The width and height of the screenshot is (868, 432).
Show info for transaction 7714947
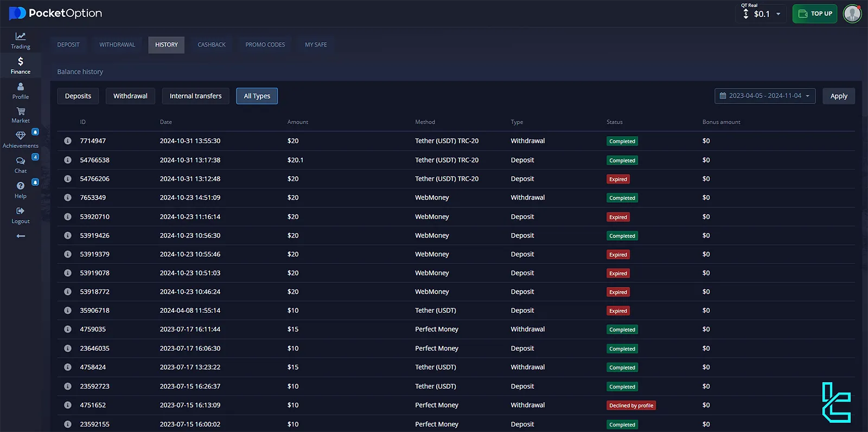point(68,141)
